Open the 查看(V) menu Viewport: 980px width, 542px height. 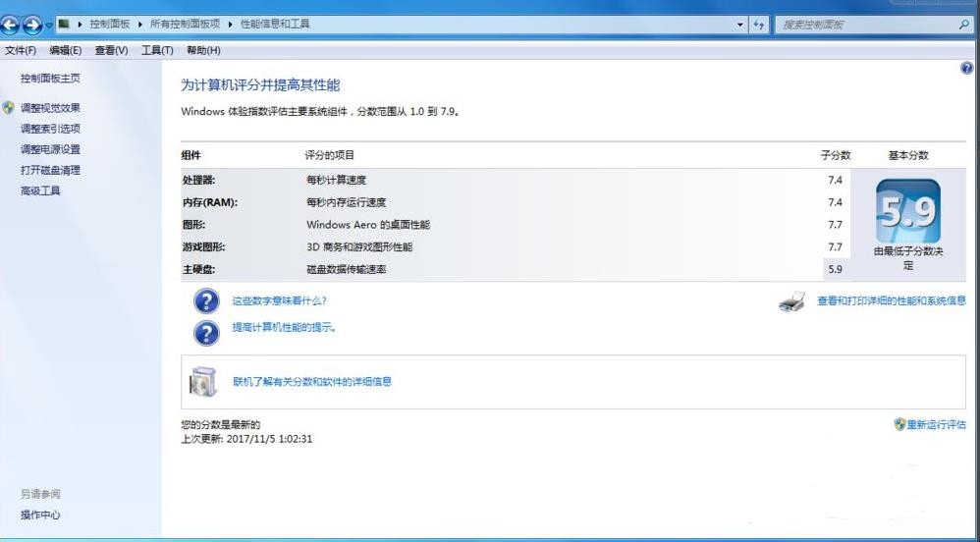coord(111,51)
